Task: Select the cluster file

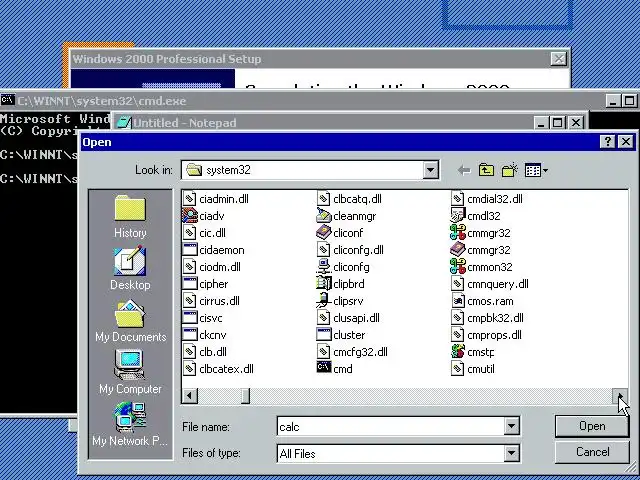Action: [341, 335]
